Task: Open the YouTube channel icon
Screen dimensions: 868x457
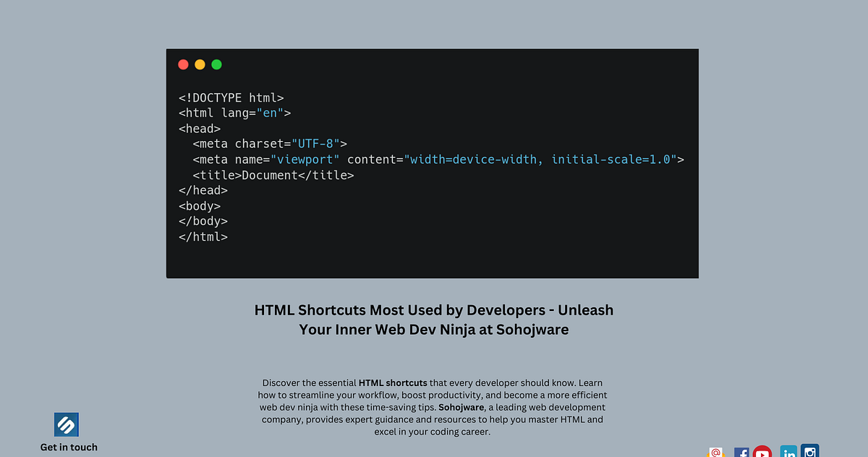Action: (762, 453)
